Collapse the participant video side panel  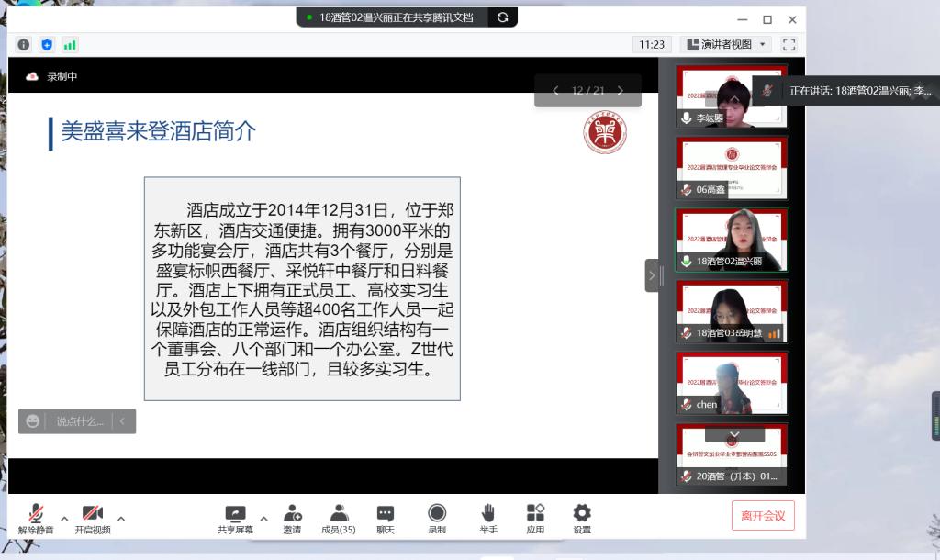point(653,275)
